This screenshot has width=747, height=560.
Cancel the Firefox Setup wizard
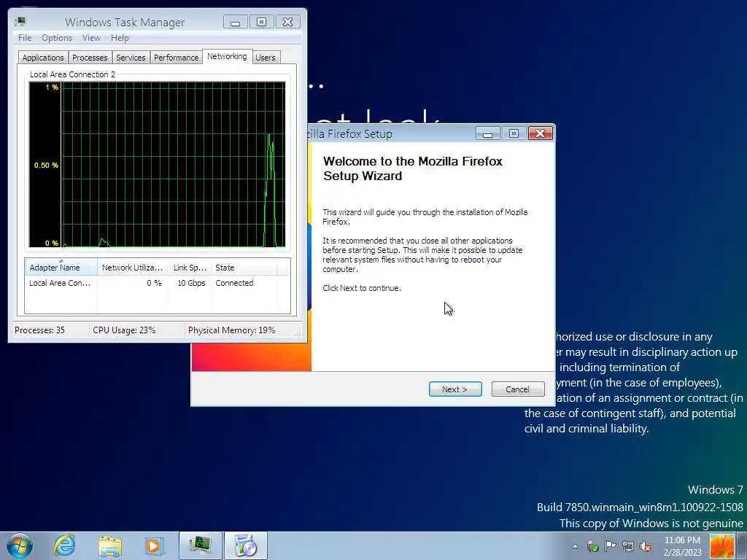(517, 389)
